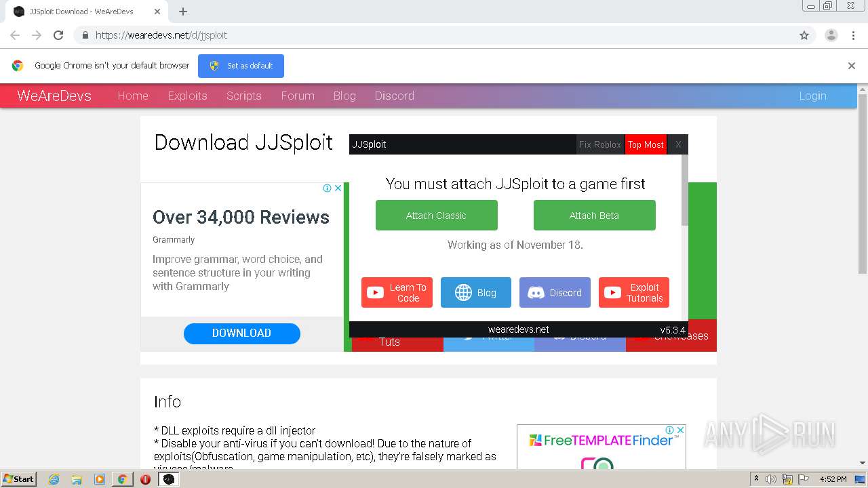The height and width of the screenshot is (488, 868).
Task: Click the globe Blog button
Action: click(476, 293)
